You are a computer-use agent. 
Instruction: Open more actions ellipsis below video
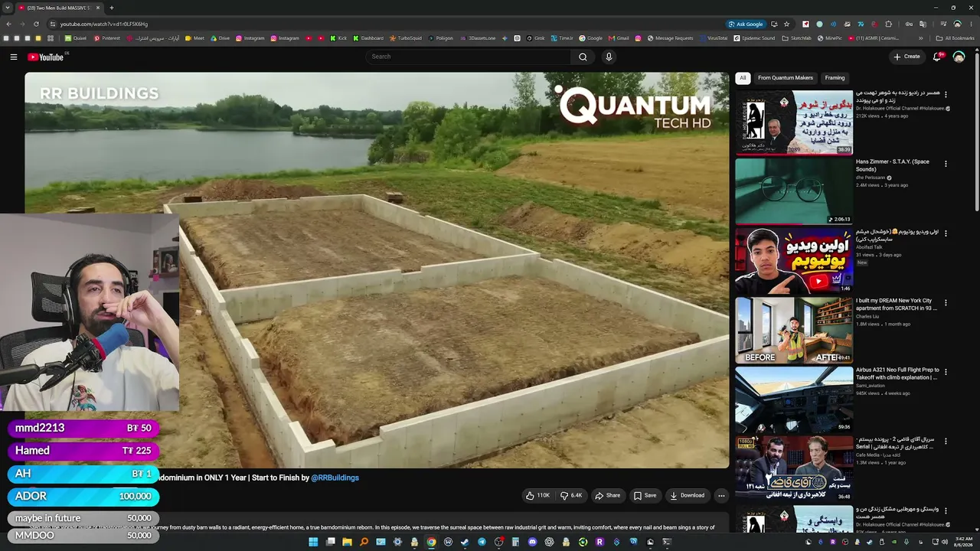coord(720,496)
